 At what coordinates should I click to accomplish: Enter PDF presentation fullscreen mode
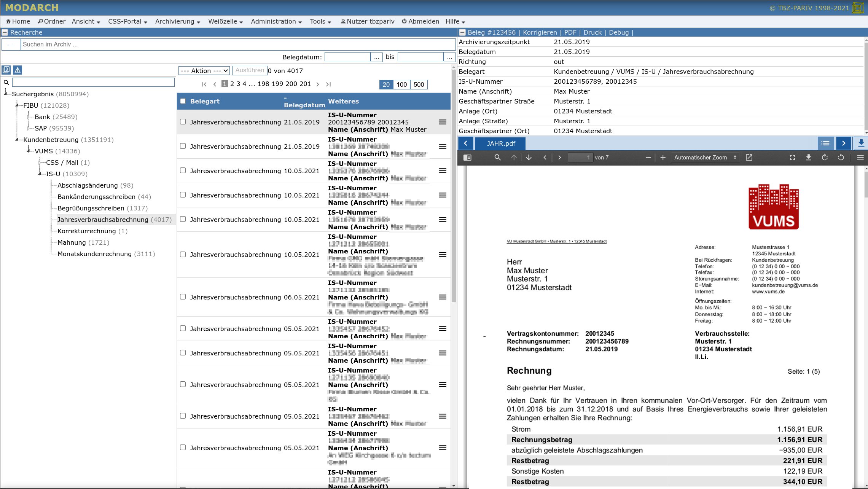coord(792,158)
